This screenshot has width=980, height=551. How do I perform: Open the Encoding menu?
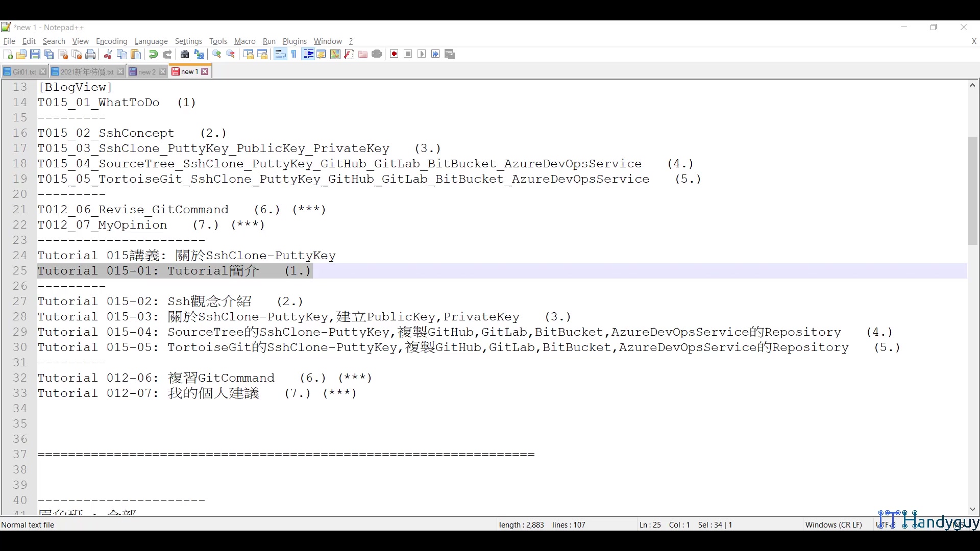coord(111,41)
